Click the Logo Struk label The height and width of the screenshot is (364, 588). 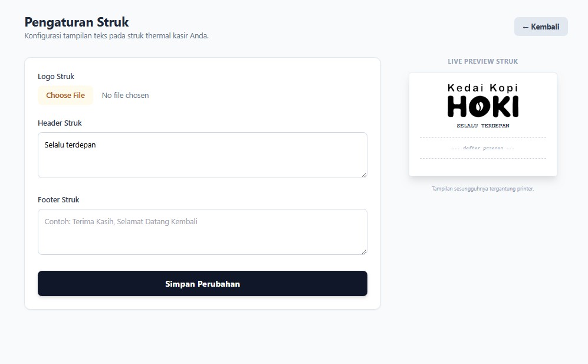tap(56, 77)
